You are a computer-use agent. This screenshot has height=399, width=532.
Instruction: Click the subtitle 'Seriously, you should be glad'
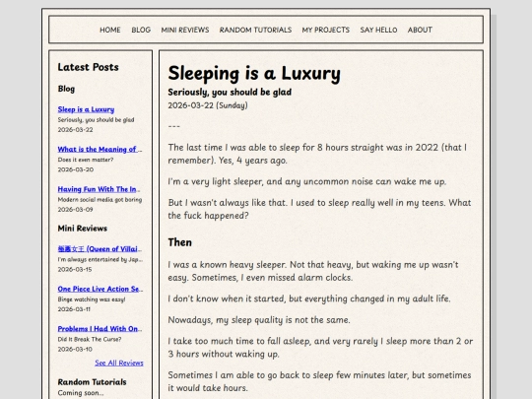click(x=230, y=93)
